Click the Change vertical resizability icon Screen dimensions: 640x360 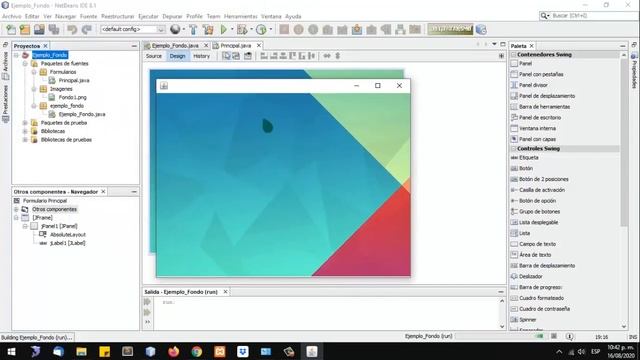[x=338, y=56]
